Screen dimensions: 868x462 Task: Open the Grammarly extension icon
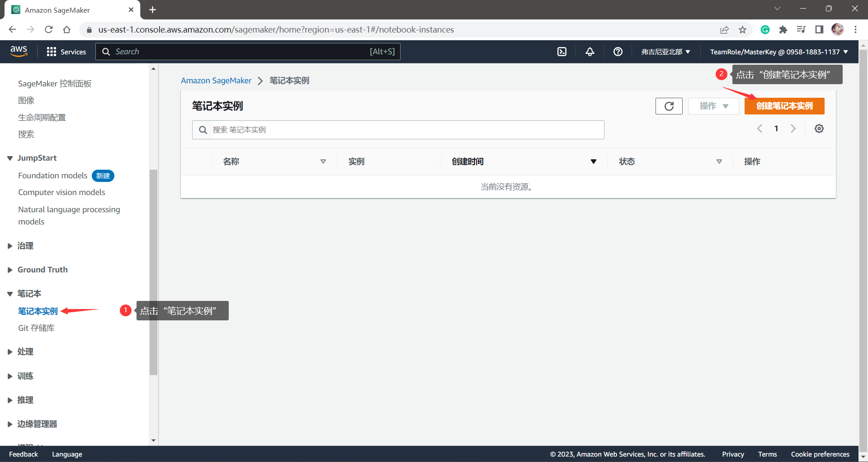764,29
